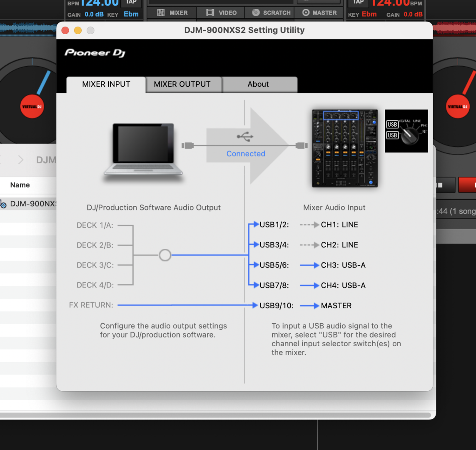Tap the right deck TAP button
Screen dimensions: 476x450
pyautogui.click(x=358, y=2)
